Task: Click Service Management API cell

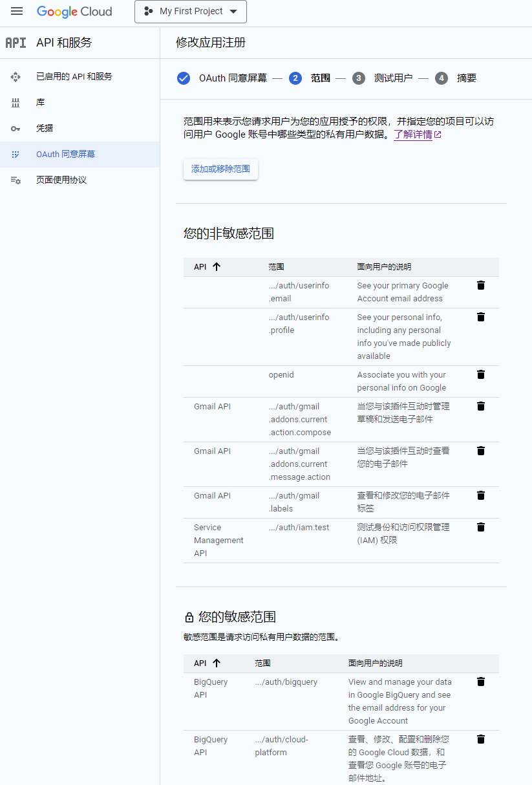Action: coord(218,540)
